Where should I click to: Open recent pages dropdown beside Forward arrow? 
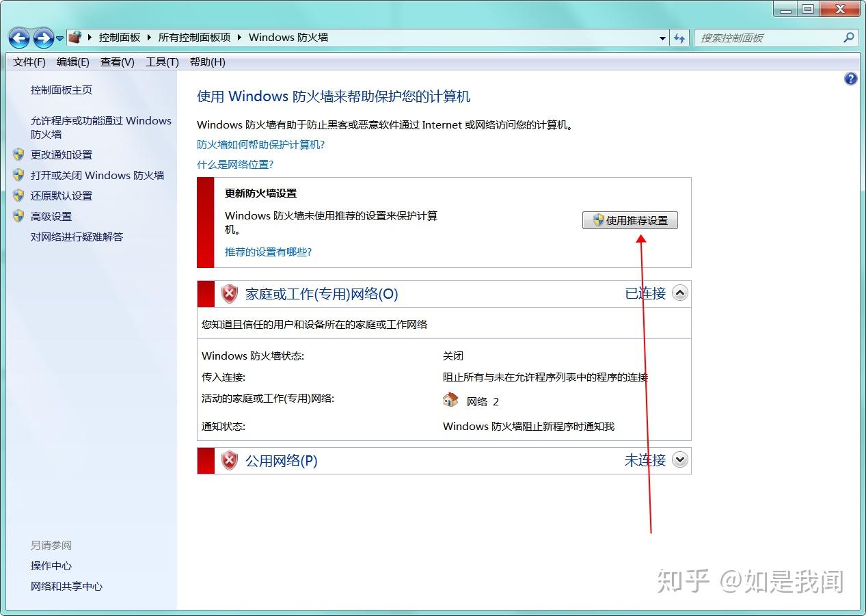coord(60,38)
